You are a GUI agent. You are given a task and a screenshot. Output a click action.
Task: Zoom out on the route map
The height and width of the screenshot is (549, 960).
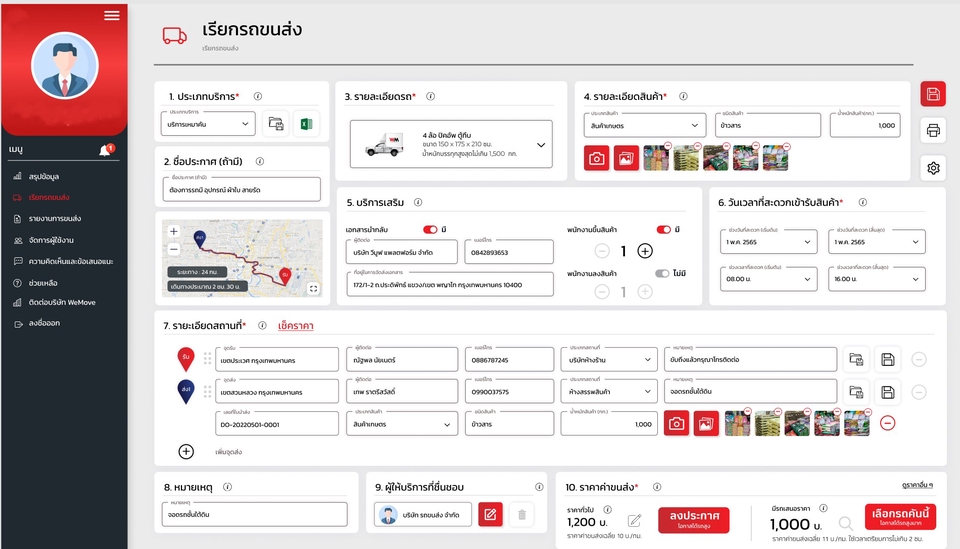174,249
